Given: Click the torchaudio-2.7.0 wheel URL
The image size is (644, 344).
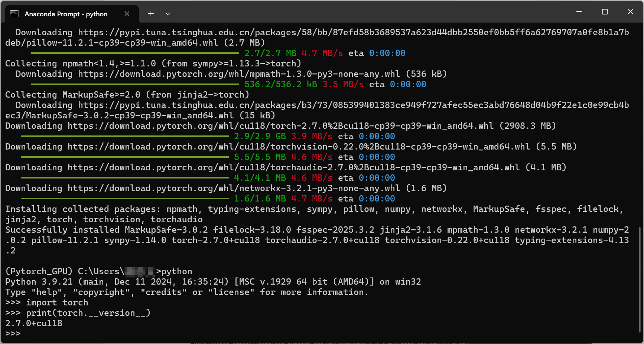Looking at the screenshot, I should click(x=260, y=167).
